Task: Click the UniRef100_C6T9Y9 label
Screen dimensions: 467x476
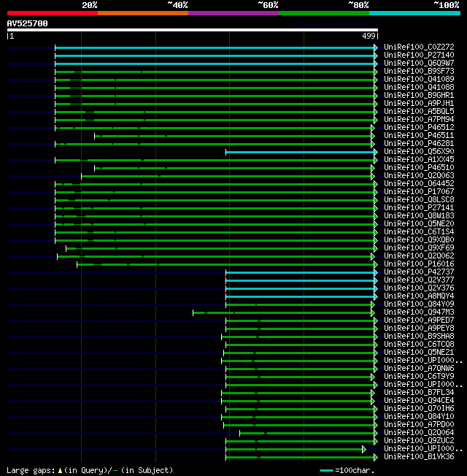Action: click(419, 377)
